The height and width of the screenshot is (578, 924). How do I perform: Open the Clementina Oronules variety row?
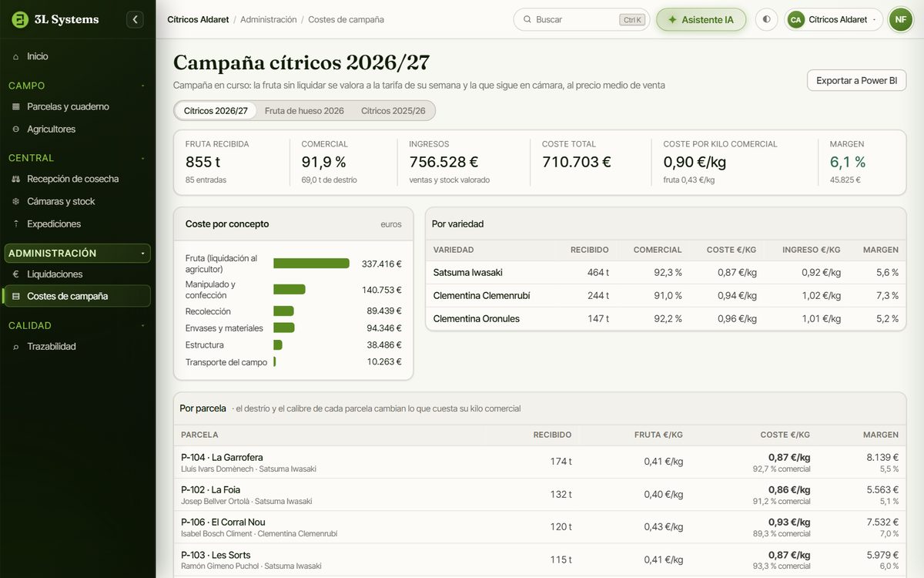click(665, 319)
